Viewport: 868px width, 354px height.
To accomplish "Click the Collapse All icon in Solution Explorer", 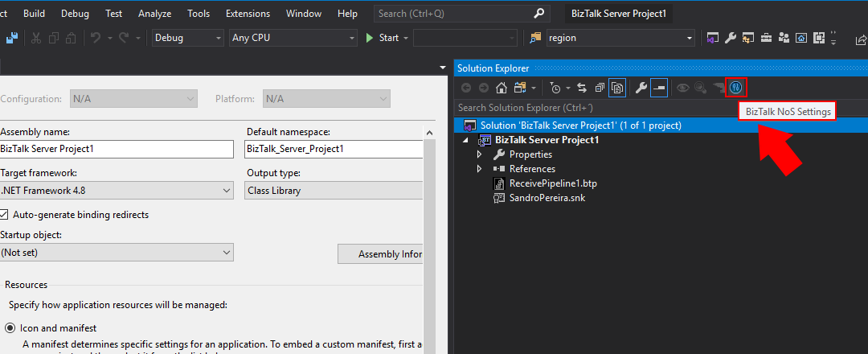I will [x=600, y=88].
